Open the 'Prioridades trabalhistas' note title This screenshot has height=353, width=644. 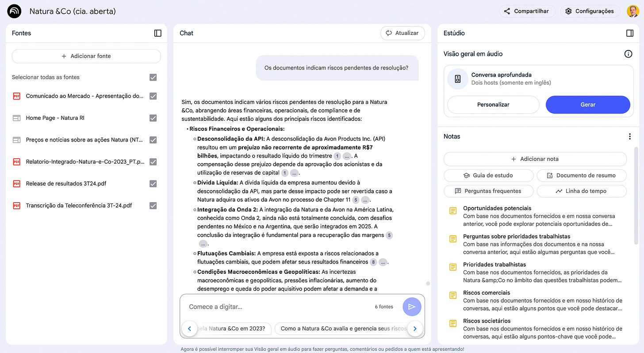(494, 265)
